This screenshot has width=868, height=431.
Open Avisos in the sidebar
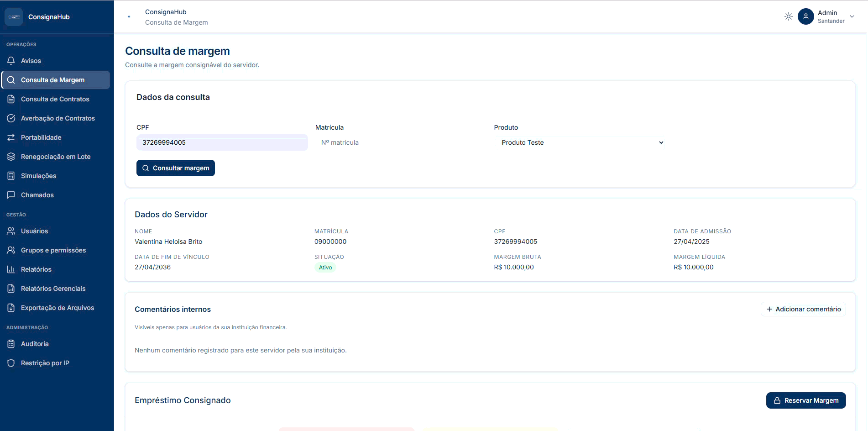point(56,61)
